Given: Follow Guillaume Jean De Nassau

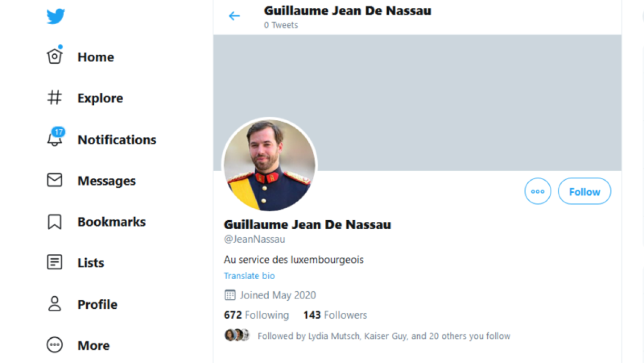Looking at the screenshot, I should point(584,191).
